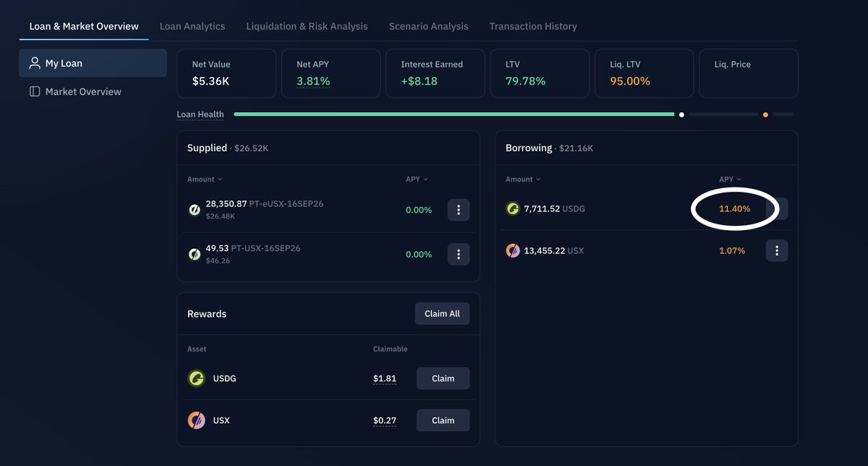Click the white marker on Loan Health bar
The height and width of the screenshot is (466, 868).
click(681, 114)
